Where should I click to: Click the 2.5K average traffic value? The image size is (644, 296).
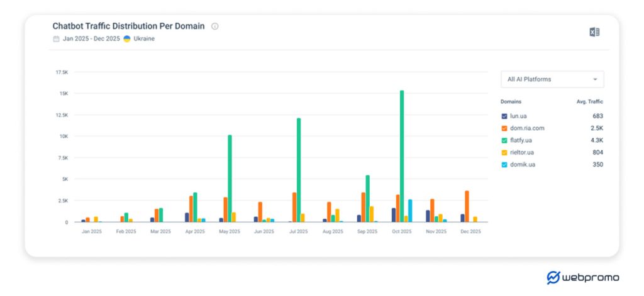(597, 128)
